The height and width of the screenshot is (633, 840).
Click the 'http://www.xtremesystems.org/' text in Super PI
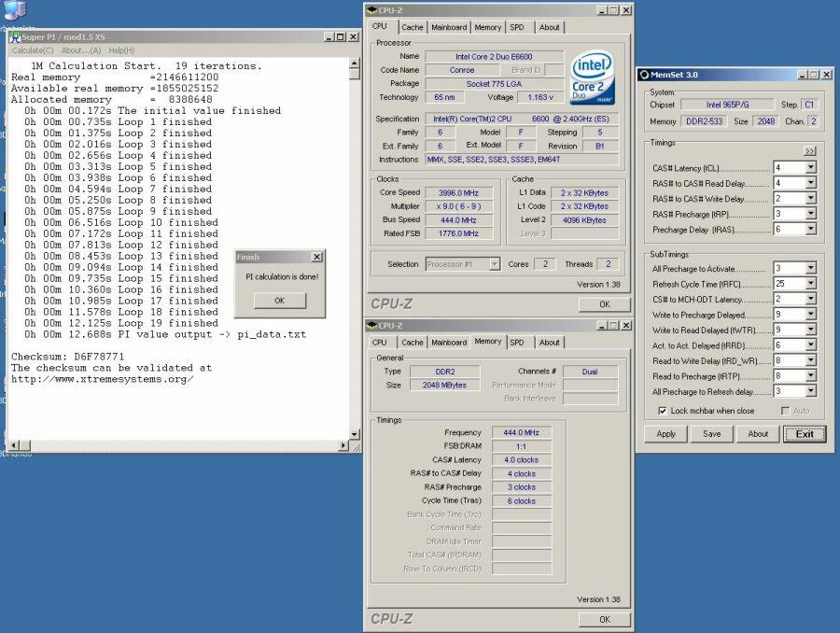click(103, 379)
